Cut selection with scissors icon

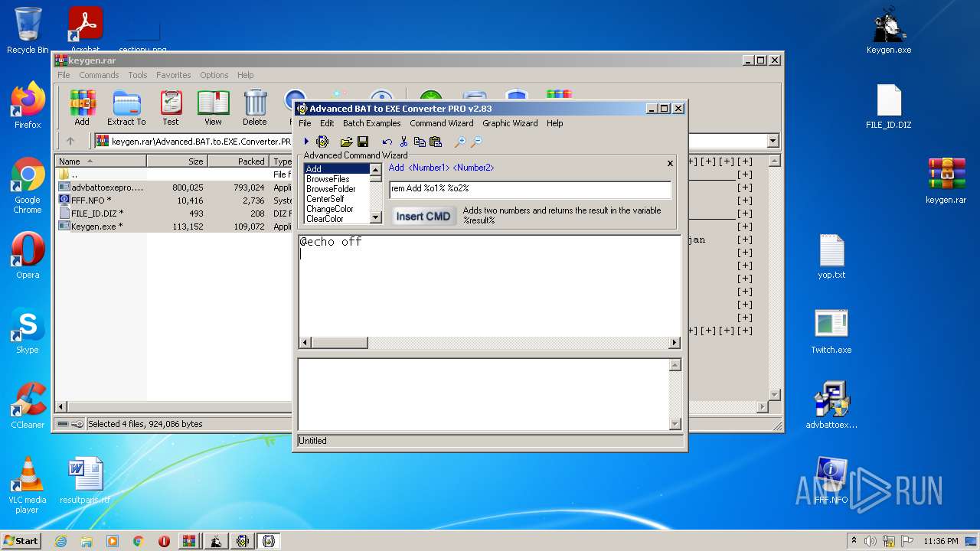[x=403, y=142]
